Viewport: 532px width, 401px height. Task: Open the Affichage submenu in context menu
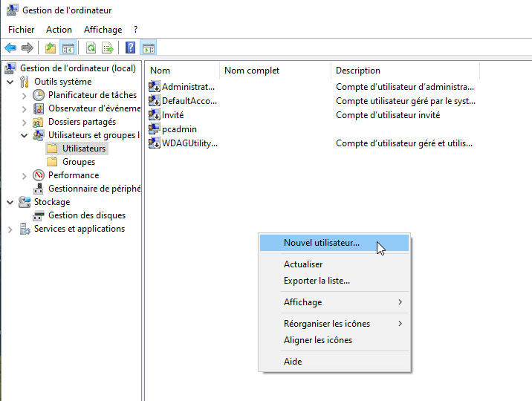[334, 302]
